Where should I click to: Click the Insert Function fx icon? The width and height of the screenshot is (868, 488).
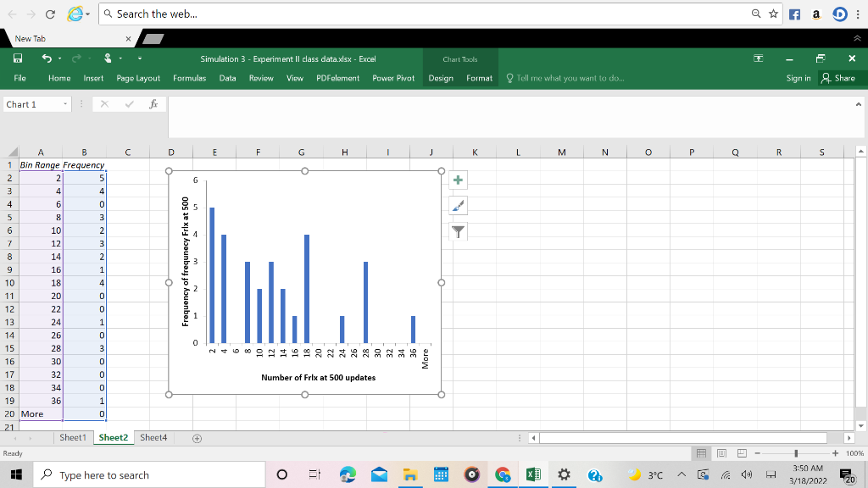tap(153, 104)
